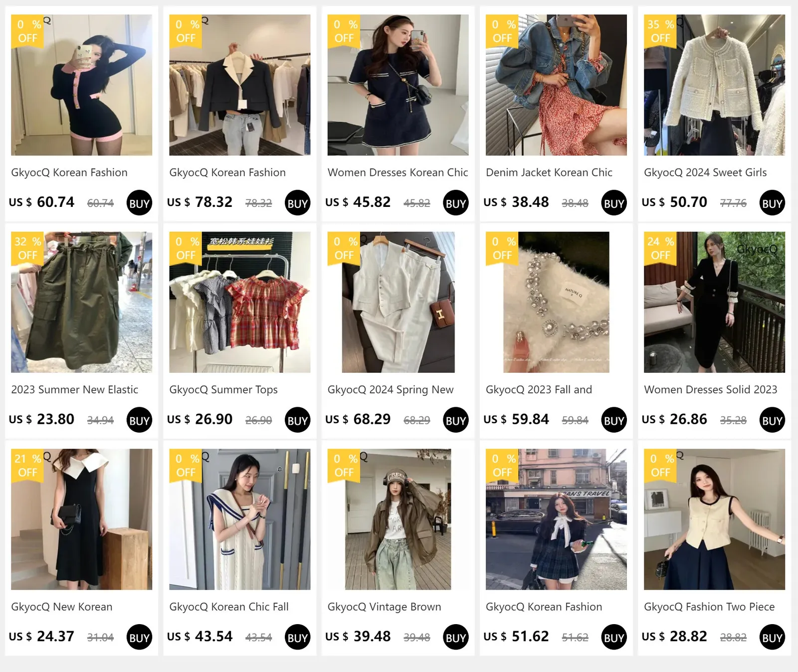798x672 pixels.
Task: Open GkyocQ Korean Chic Fall title
Action: [x=229, y=607]
